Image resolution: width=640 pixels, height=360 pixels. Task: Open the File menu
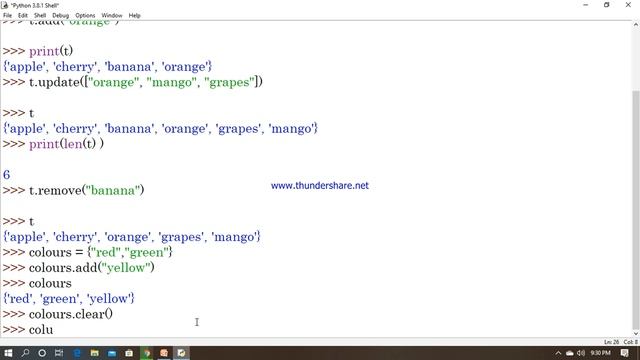click(x=7, y=16)
